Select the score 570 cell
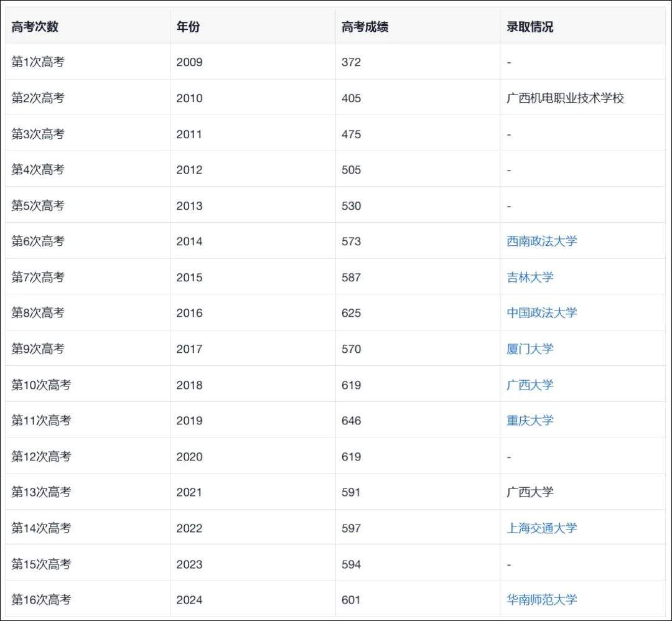This screenshot has height=621, width=672. [418, 349]
